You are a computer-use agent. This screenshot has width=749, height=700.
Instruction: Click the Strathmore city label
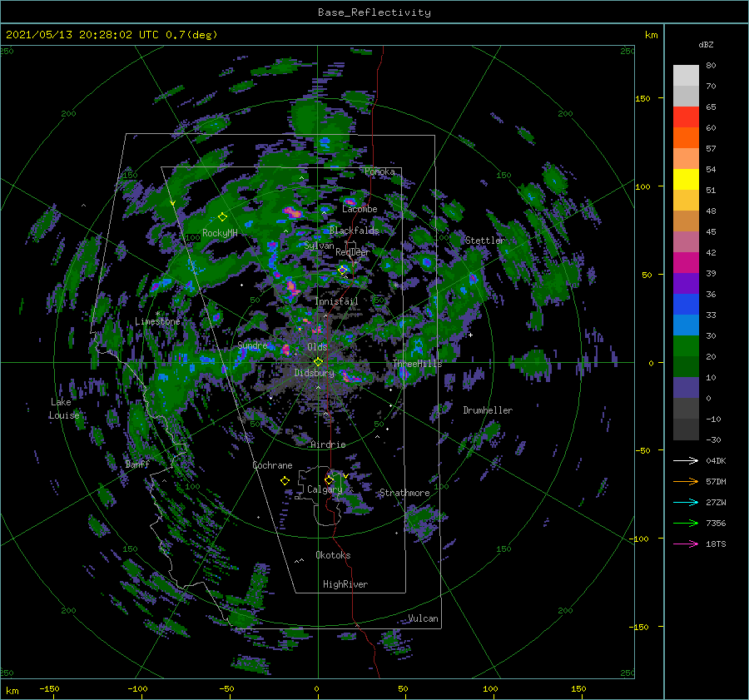[x=404, y=493]
